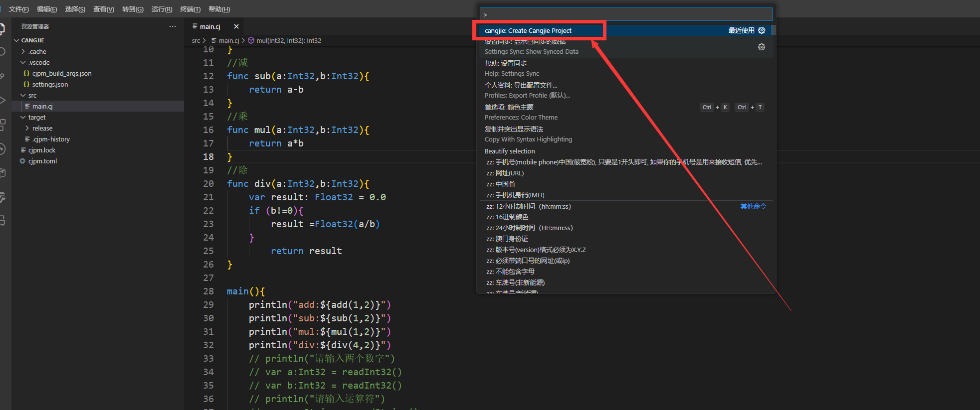Open 选择(S) menu
Viewport: 980px width, 410px height.
pos(75,9)
